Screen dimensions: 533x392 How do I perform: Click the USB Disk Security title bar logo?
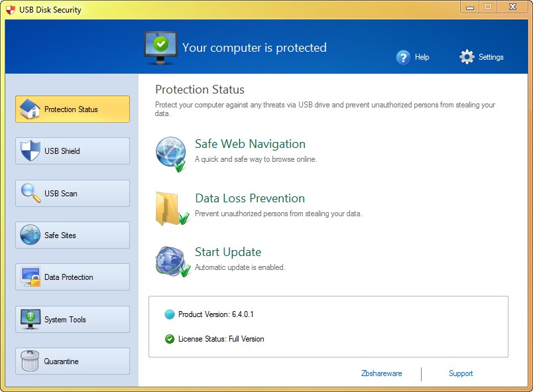[11, 10]
